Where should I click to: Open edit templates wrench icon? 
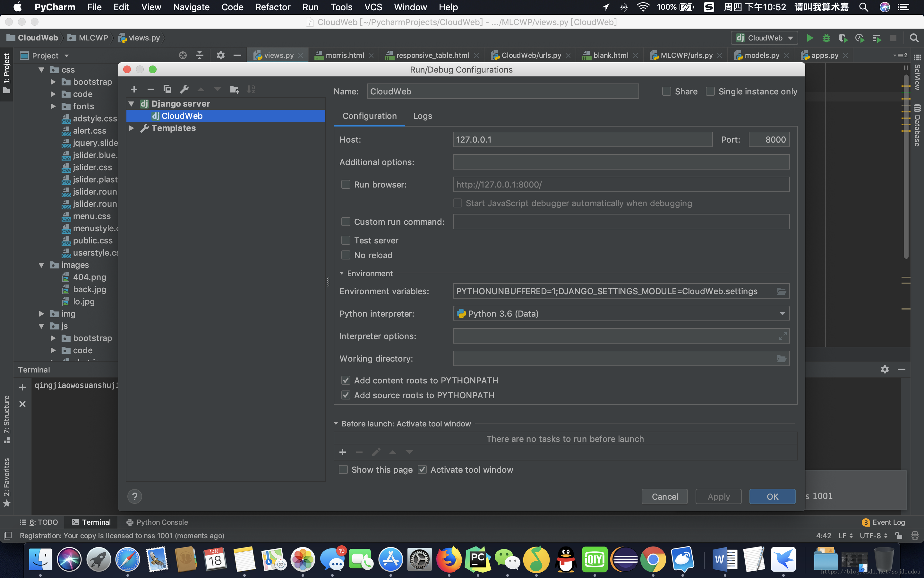pyautogui.click(x=184, y=90)
